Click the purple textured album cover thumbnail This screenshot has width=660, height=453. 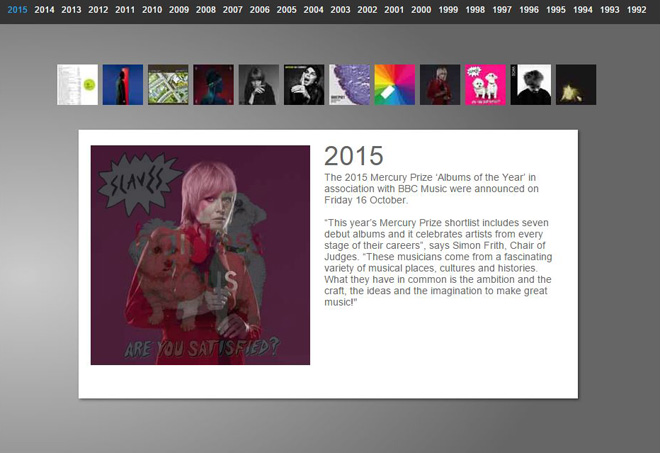pos(349,85)
